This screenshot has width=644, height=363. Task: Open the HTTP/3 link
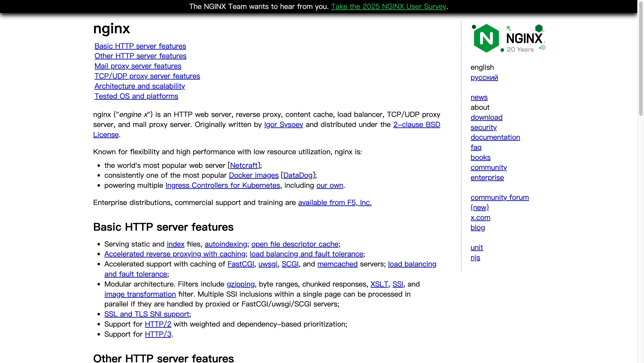click(158, 334)
